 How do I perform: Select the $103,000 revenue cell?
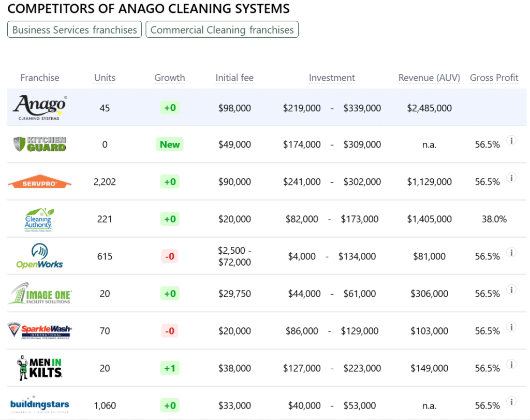point(429,331)
